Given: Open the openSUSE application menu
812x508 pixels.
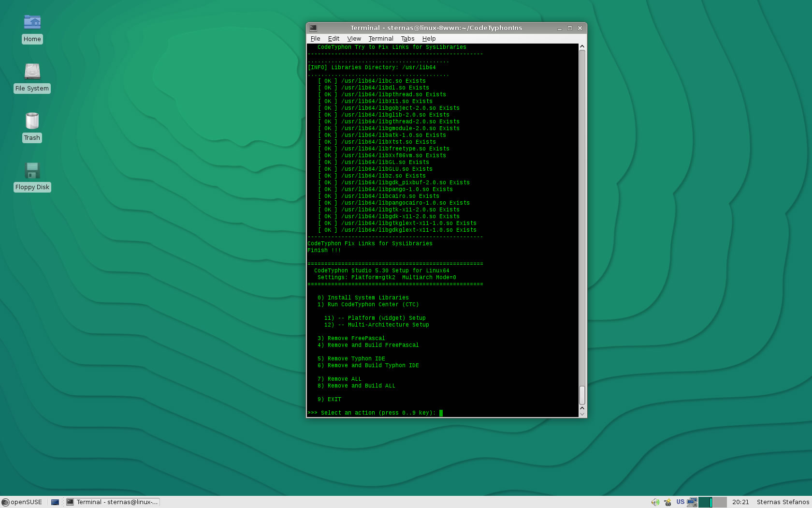Looking at the screenshot, I should pos(22,502).
